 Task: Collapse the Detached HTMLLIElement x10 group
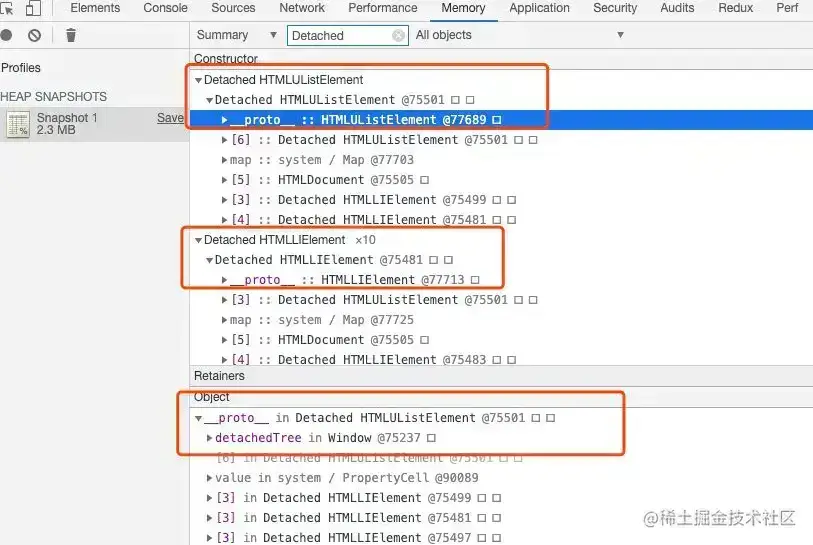point(198,240)
